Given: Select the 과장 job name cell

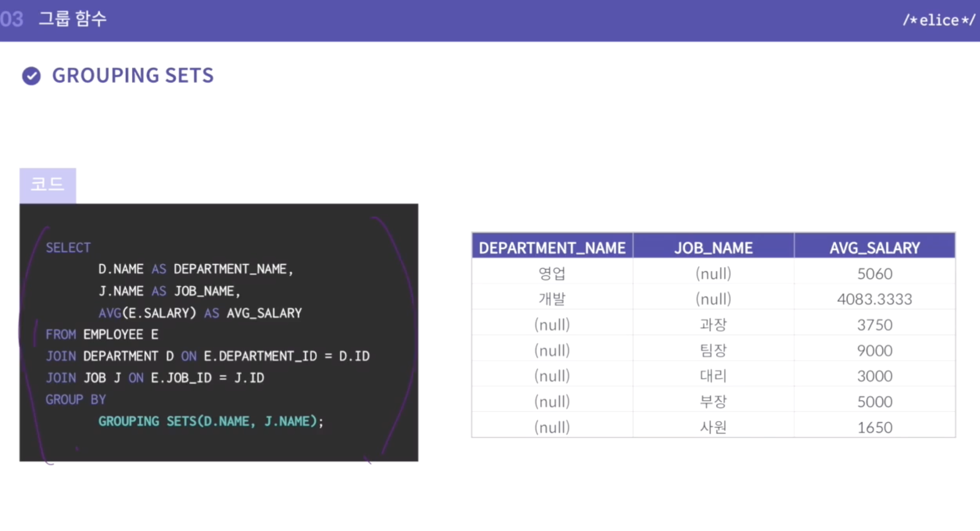Looking at the screenshot, I should click(713, 325).
